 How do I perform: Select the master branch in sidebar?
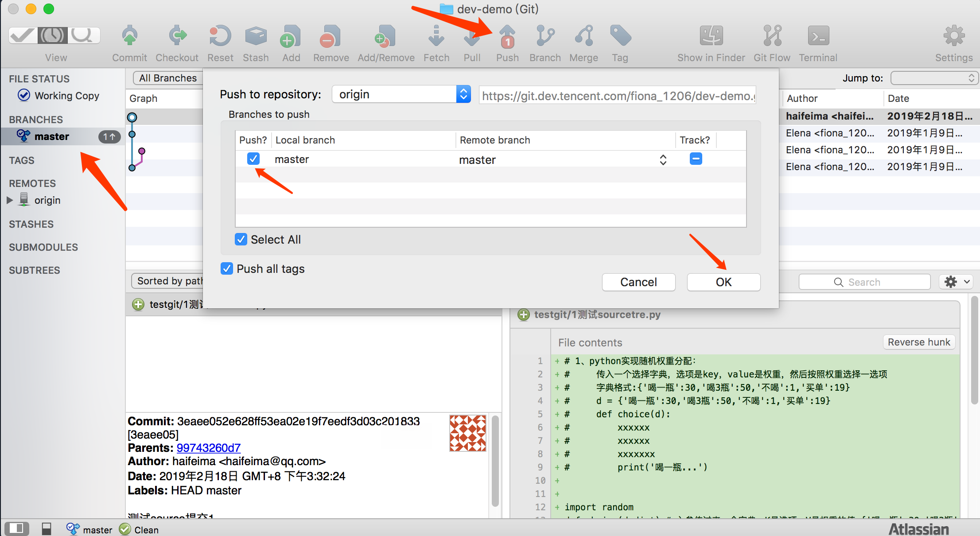[x=62, y=136]
